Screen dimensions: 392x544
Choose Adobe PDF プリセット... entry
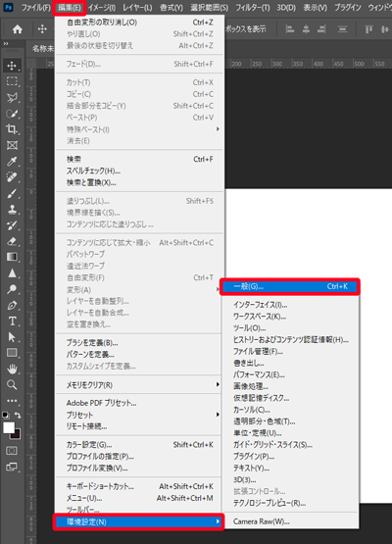tap(139, 403)
